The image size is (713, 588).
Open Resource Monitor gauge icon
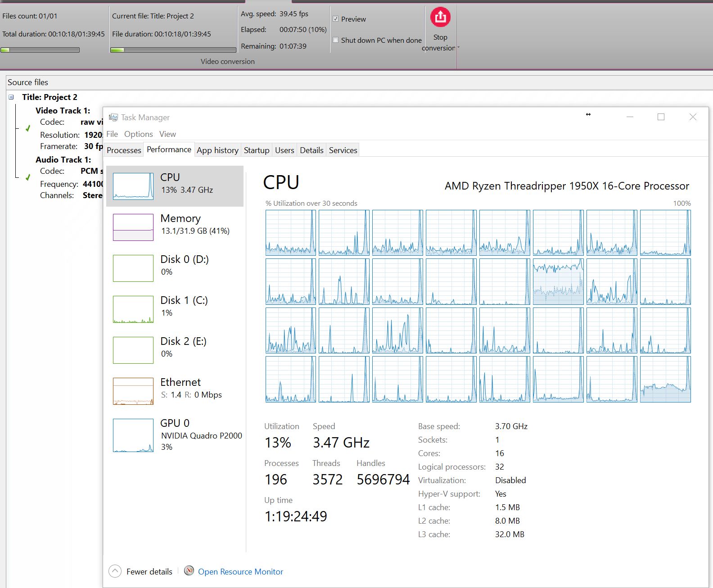(190, 571)
